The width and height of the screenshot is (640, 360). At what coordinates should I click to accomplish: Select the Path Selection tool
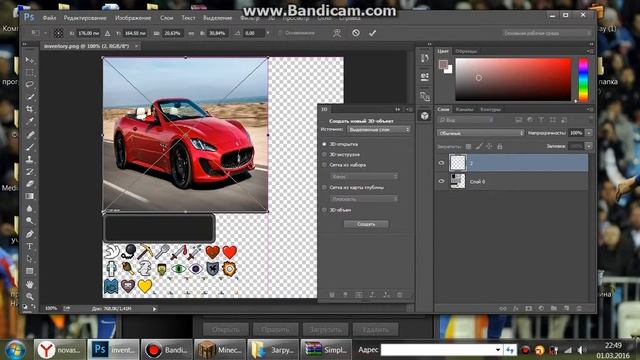click(29, 259)
